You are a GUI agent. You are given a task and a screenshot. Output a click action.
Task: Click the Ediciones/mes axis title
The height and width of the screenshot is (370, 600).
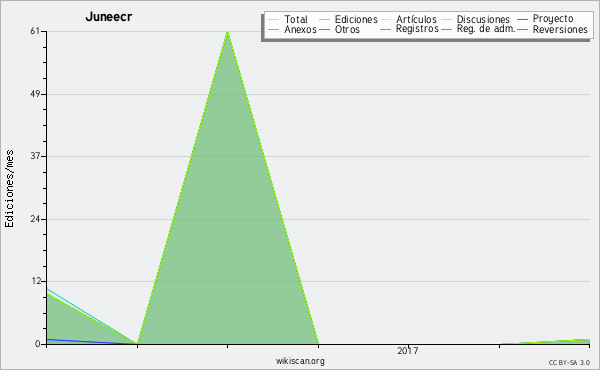(x=9, y=189)
